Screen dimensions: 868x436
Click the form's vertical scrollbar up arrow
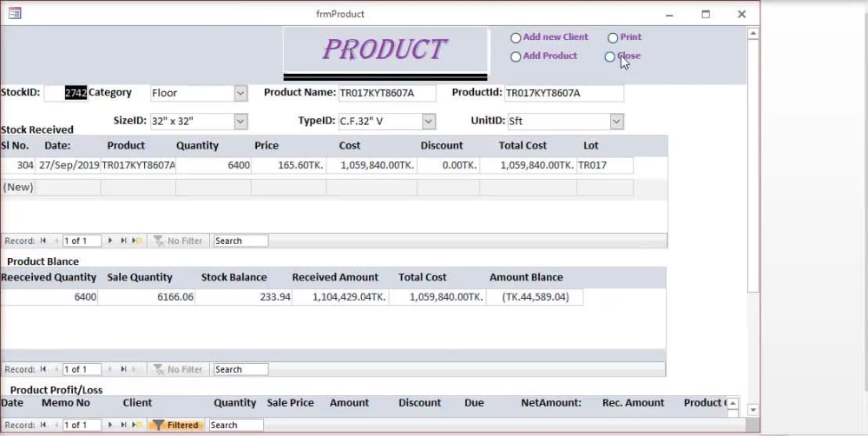753,34
